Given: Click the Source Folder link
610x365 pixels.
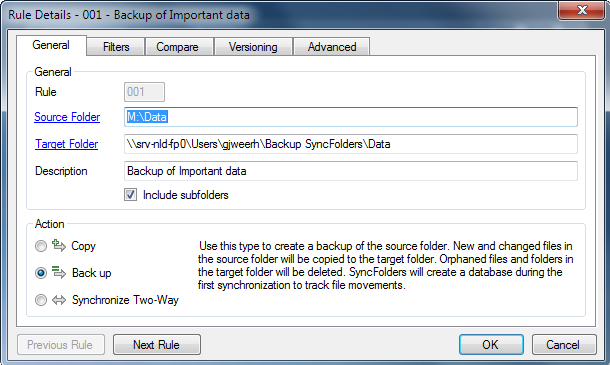Looking at the screenshot, I should click(67, 117).
